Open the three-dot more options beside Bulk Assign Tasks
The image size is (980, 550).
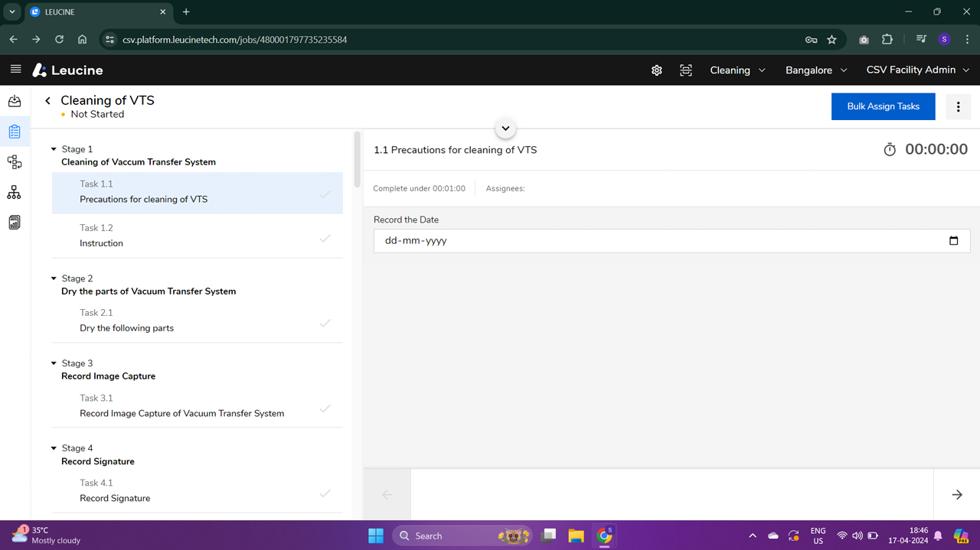958,107
